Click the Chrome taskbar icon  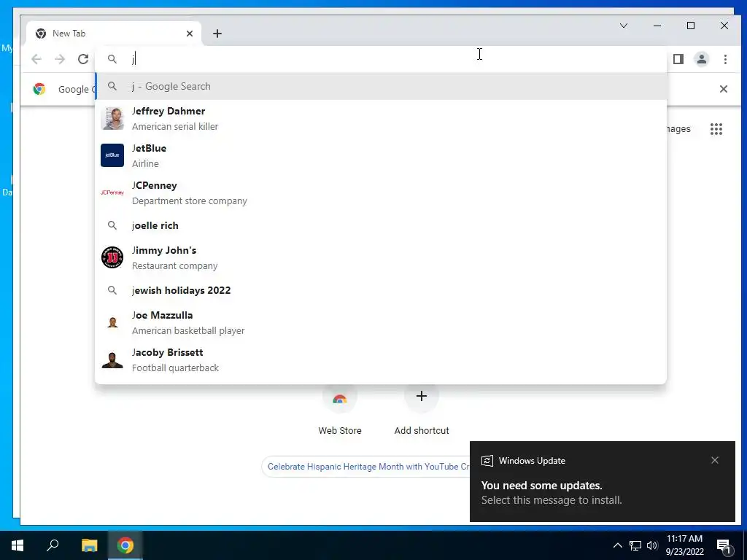pos(125,545)
